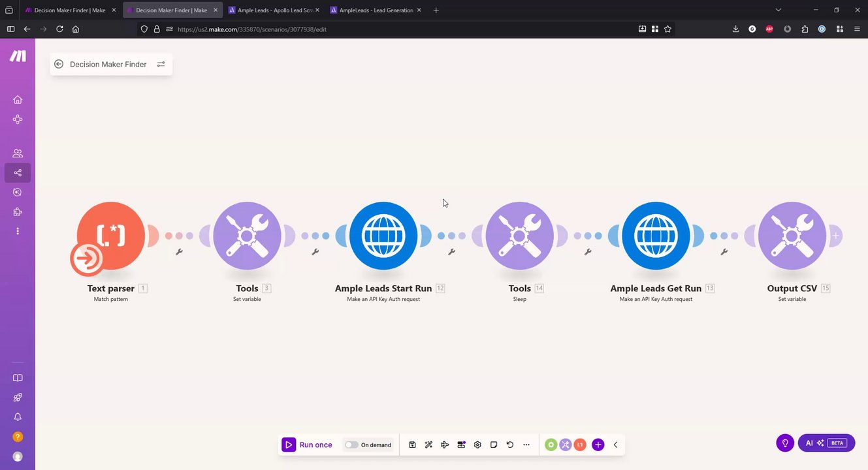This screenshot has width=868, height=470.
Task: Switch to first Decision Maker Finder tab
Action: tap(69, 10)
